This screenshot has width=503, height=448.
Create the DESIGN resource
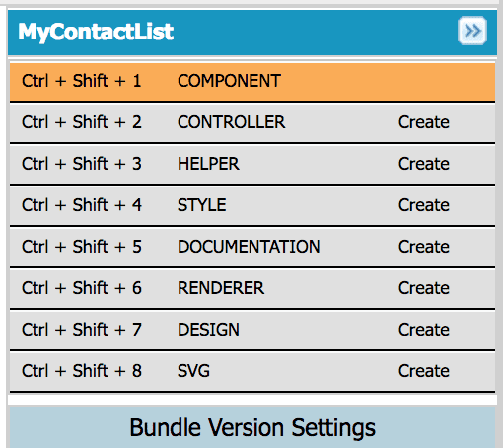pyautogui.click(x=423, y=330)
